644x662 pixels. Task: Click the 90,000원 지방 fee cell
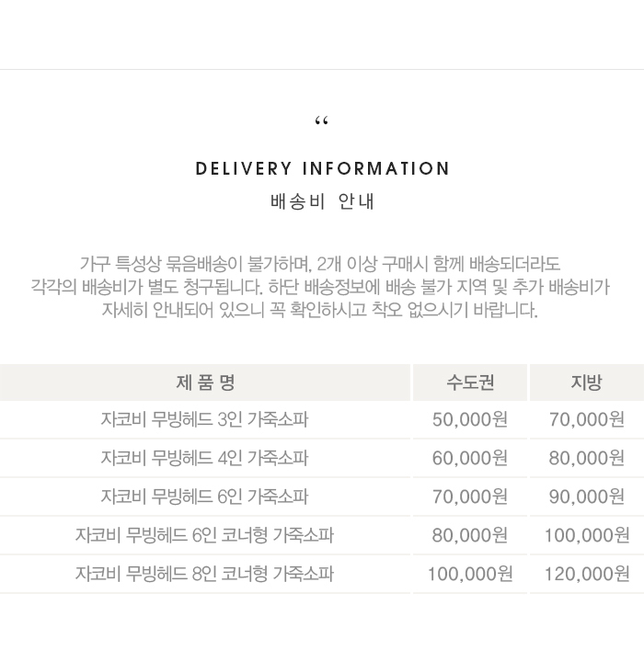pos(587,496)
